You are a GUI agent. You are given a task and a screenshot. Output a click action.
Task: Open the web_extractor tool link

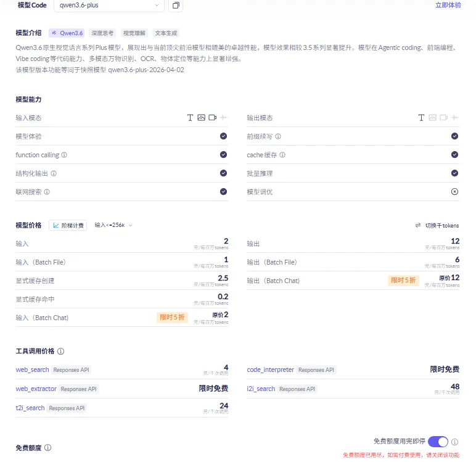point(36,389)
